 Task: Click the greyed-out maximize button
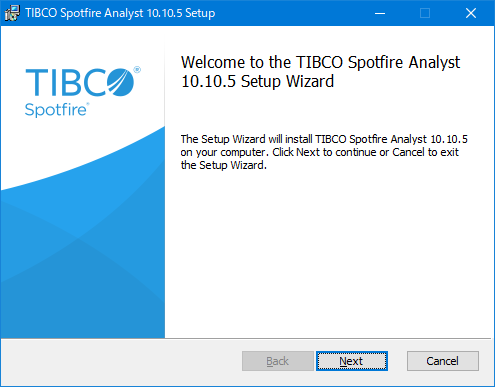[x=425, y=13]
